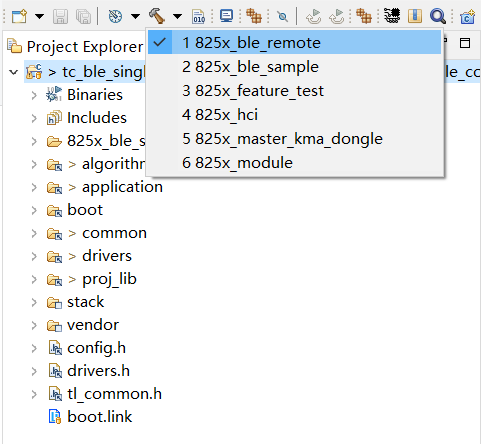Select config.h in Project Explorer

(x=96, y=348)
